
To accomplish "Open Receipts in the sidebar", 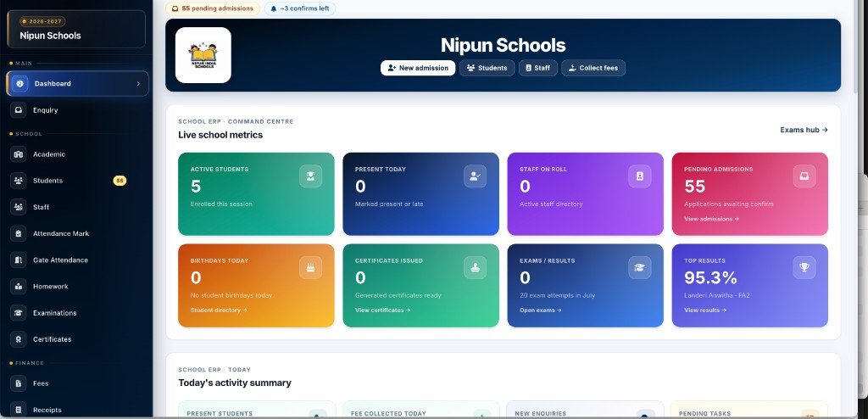I will click(77, 411).
